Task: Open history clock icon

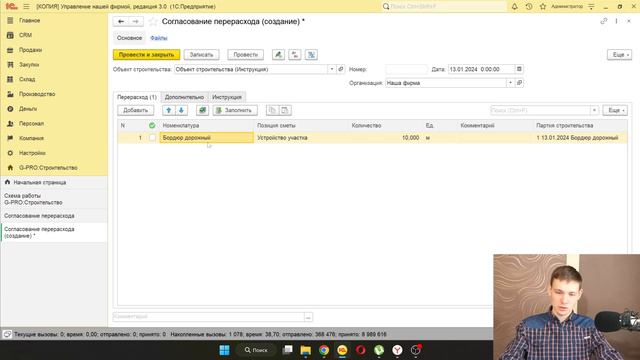Action: [529, 7]
